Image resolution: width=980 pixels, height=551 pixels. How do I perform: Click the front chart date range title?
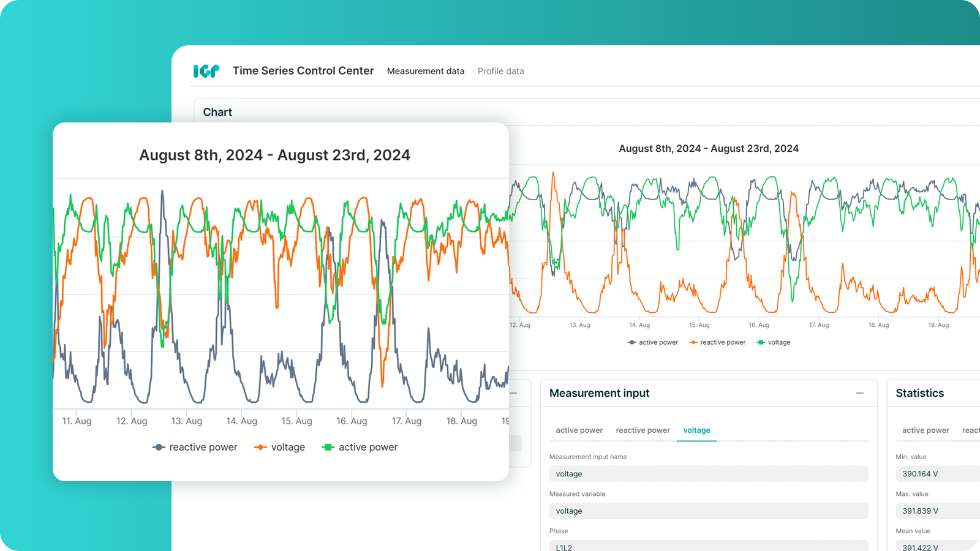(274, 156)
